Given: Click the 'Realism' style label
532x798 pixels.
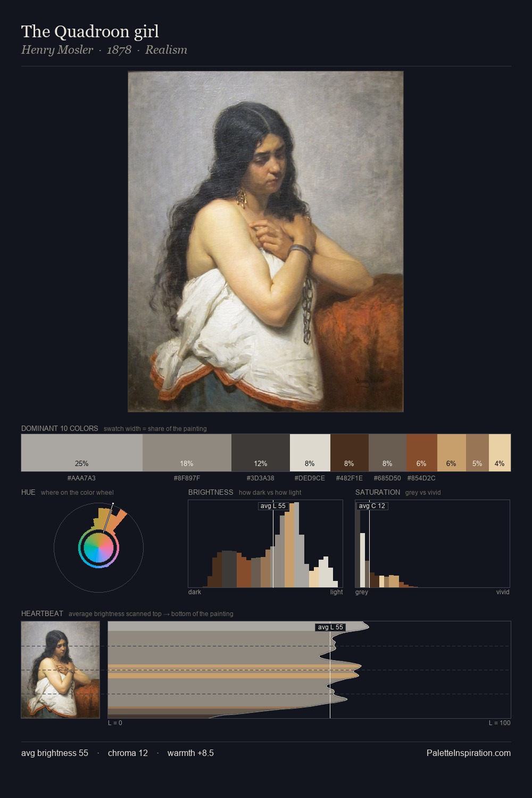Looking at the screenshot, I should [166, 50].
